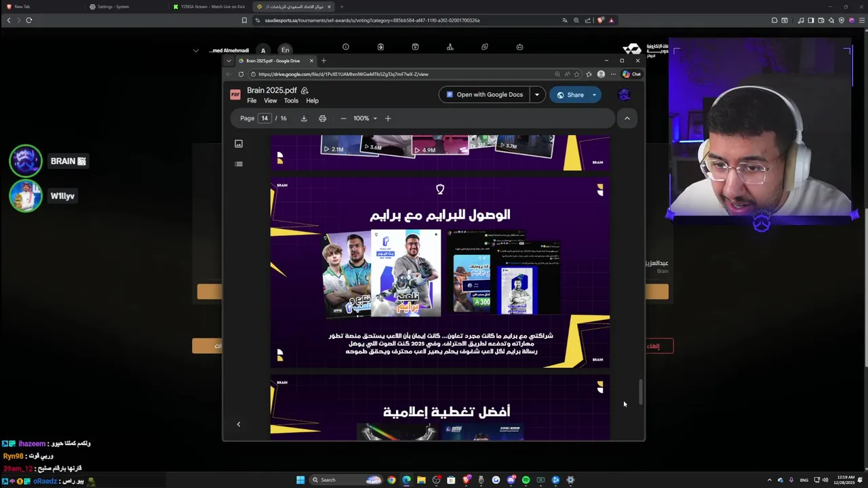Screen dimensions: 868x488
Task: Expand the user menu chevron beside Almehmadi
Action: 196,50
